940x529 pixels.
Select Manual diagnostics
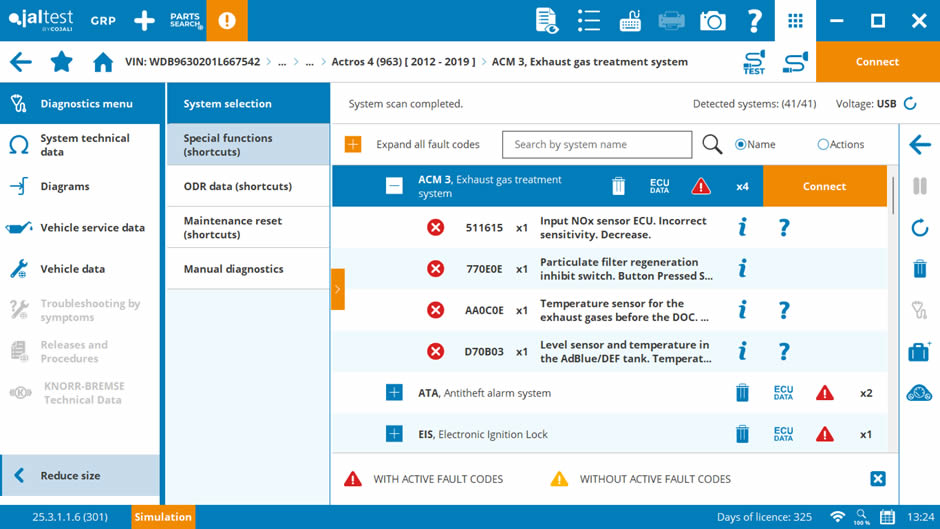[x=248, y=269]
